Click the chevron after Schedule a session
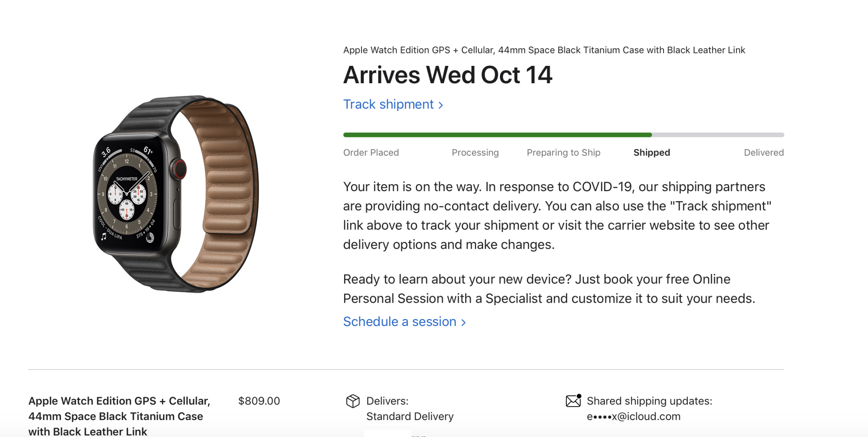Image resolution: width=868 pixels, height=437 pixels. [x=464, y=323]
